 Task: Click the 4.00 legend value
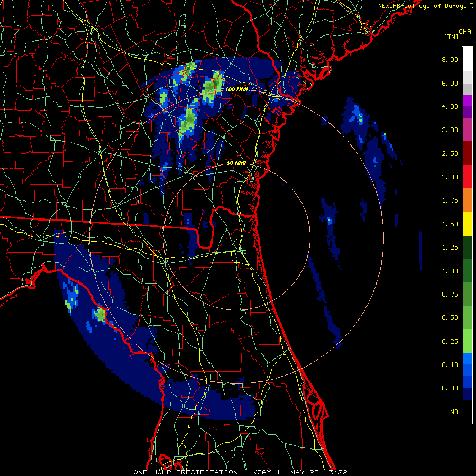click(x=450, y=106)
